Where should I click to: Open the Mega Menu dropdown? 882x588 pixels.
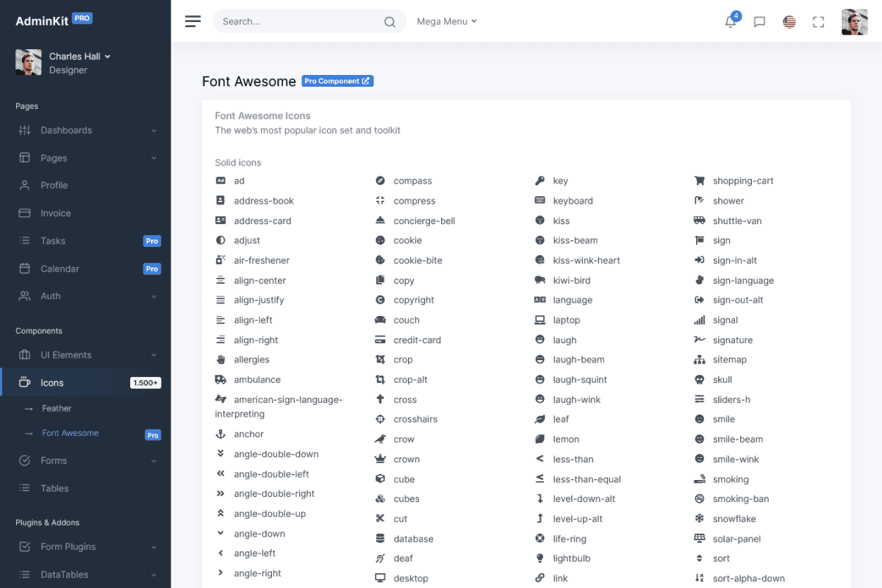click(446, 21)
